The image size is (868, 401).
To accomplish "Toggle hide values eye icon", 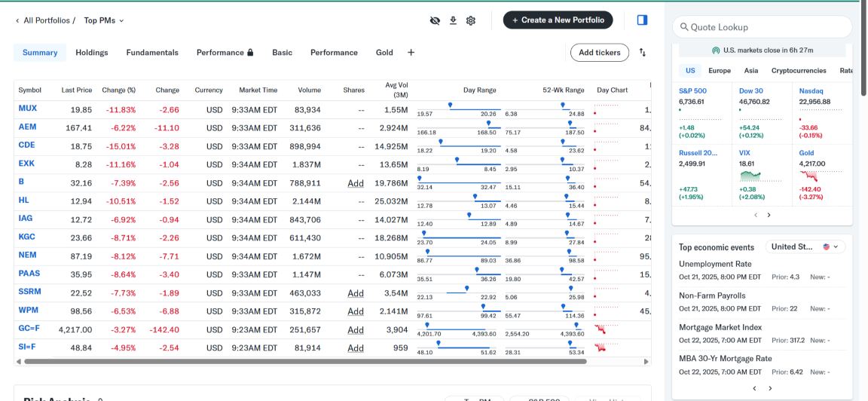I will (x=435, y=20).
